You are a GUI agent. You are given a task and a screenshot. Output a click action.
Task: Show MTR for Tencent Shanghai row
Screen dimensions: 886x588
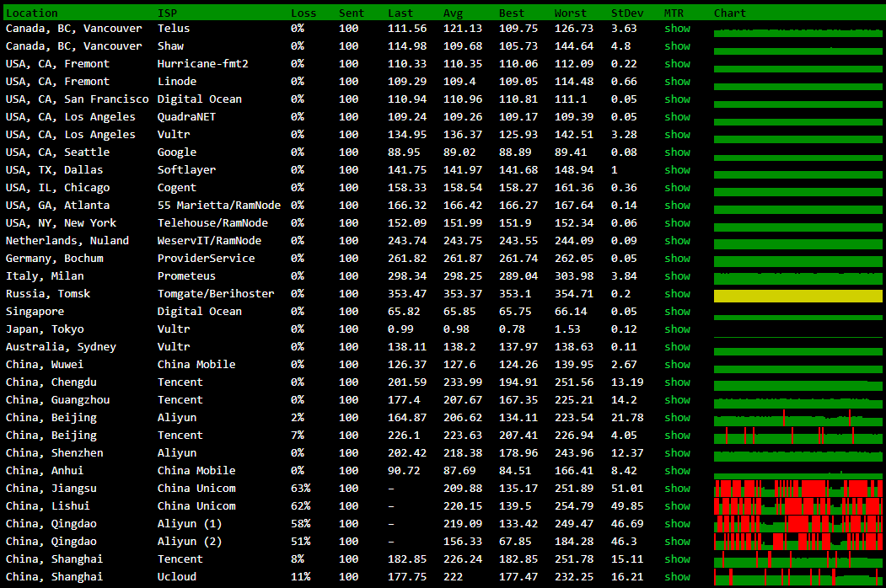coord(677,559)
